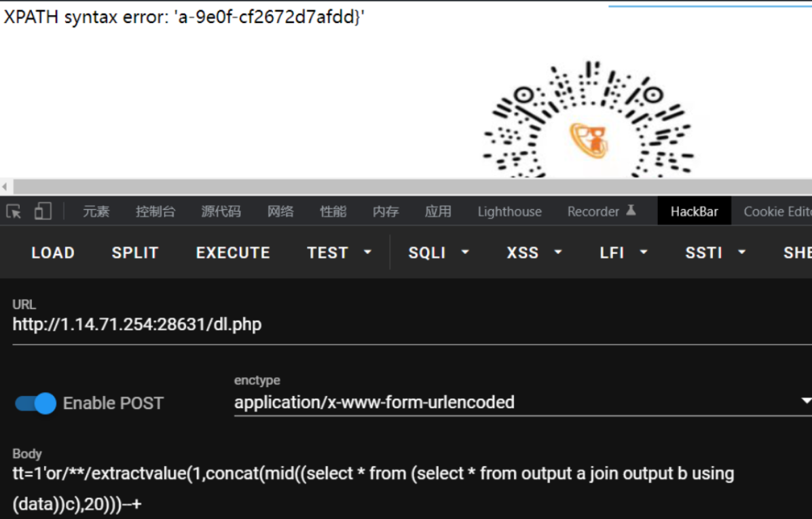Open the 性能 tab
812x519 pixels.
click(333, 211)
